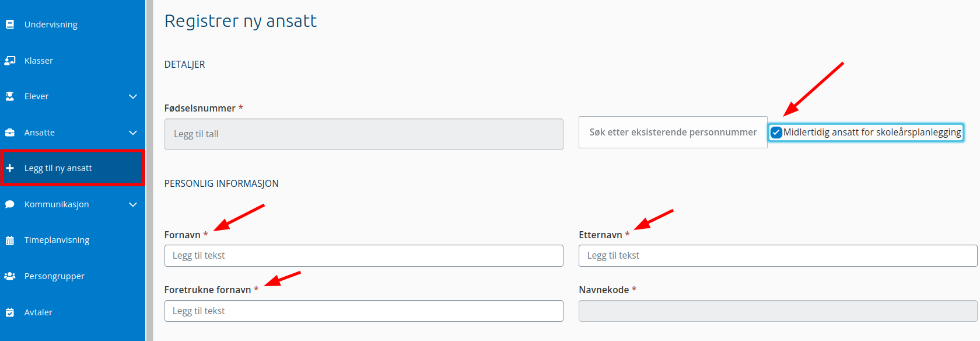Uncheck Midlertidig ansatt for skoleårsplanlegging checkbox

pos(776,133)
